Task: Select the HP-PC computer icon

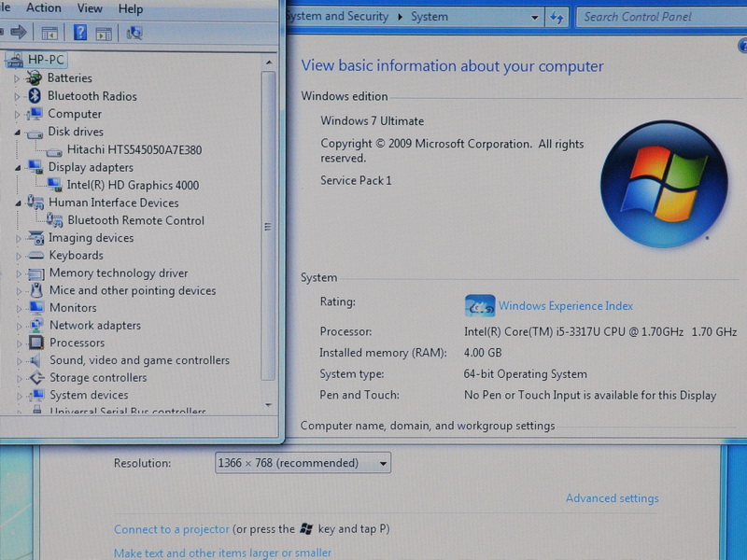Action: [x=14, y=60]
